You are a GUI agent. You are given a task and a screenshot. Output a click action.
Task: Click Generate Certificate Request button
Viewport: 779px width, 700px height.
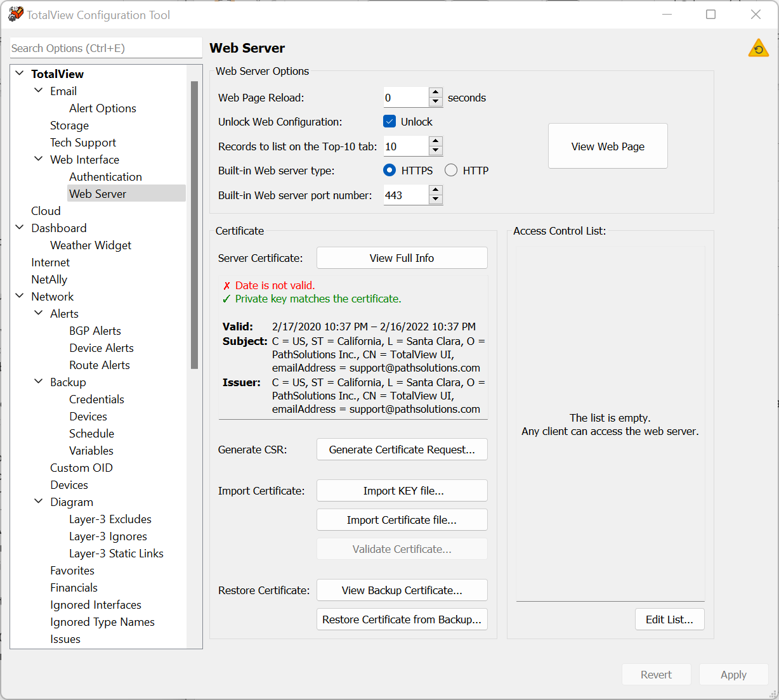pyautogui.click(x=402, y=450)
